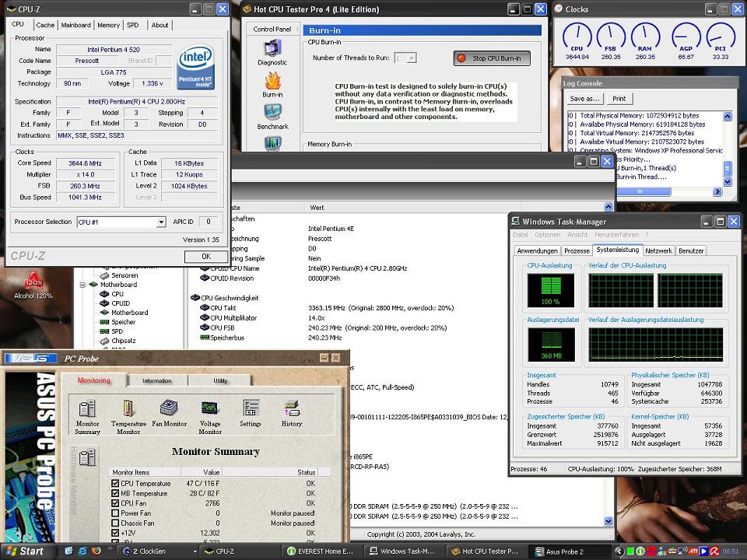The width and height of the screenshot is (747, 560).
Task: Open the Diagnostic section in Hot CPU Tester
Action: click(272, 52)
